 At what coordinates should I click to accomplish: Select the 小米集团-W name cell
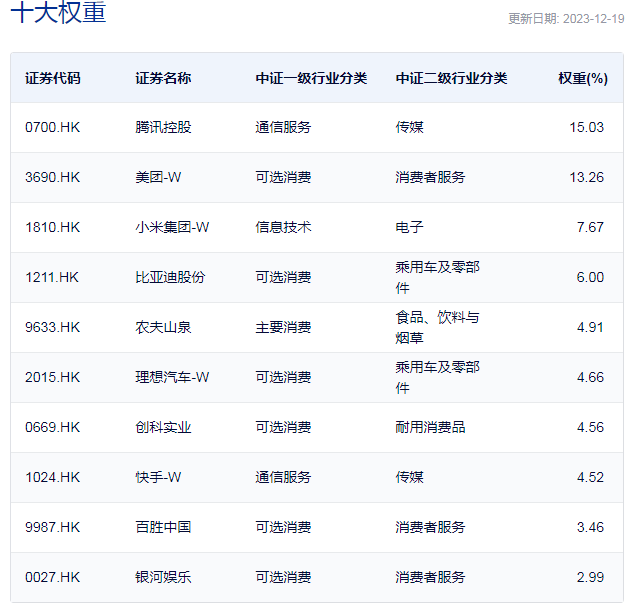(172, 227)
